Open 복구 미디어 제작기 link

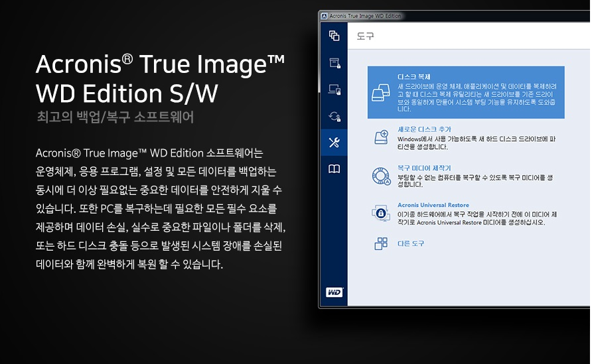tap(424, 168)
